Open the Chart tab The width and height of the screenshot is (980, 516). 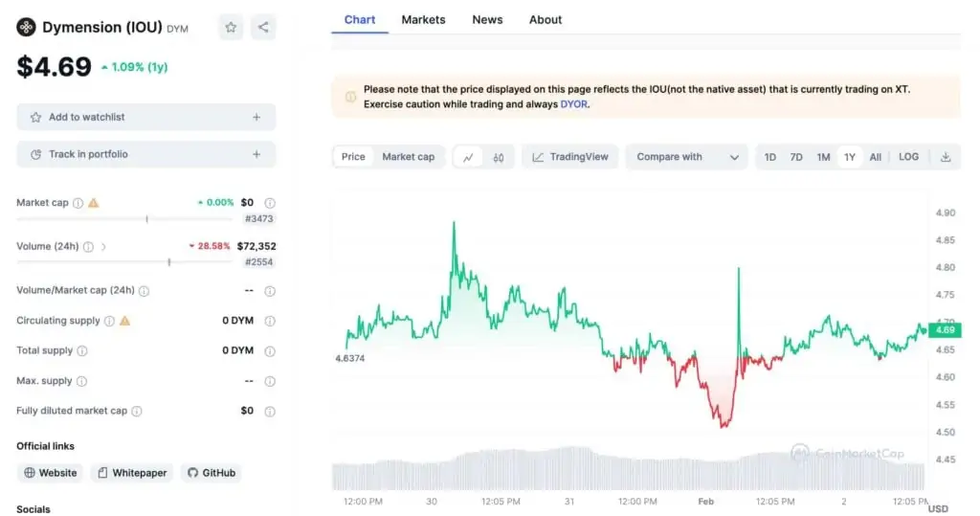tap(360, 19)
